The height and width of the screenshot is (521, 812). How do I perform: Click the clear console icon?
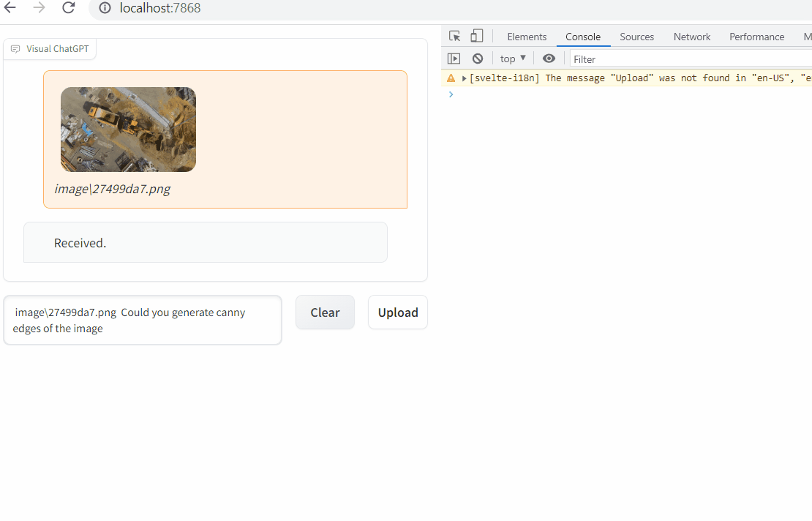[x=477, y=58]
